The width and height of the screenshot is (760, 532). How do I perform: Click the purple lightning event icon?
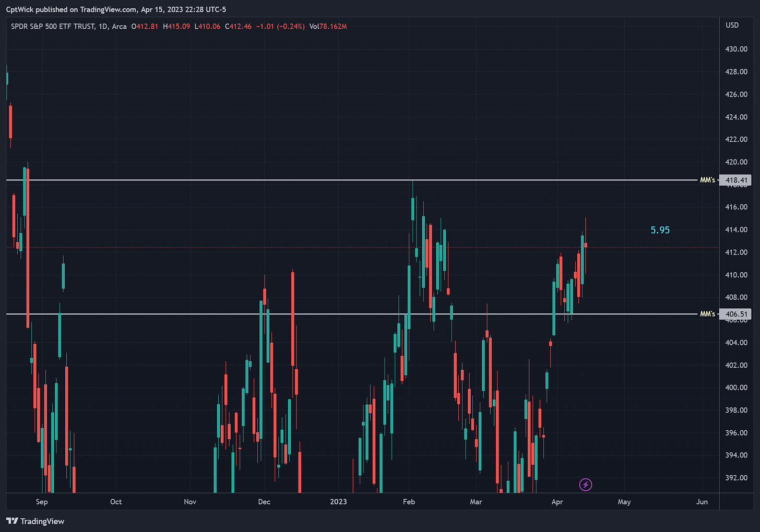586,485
